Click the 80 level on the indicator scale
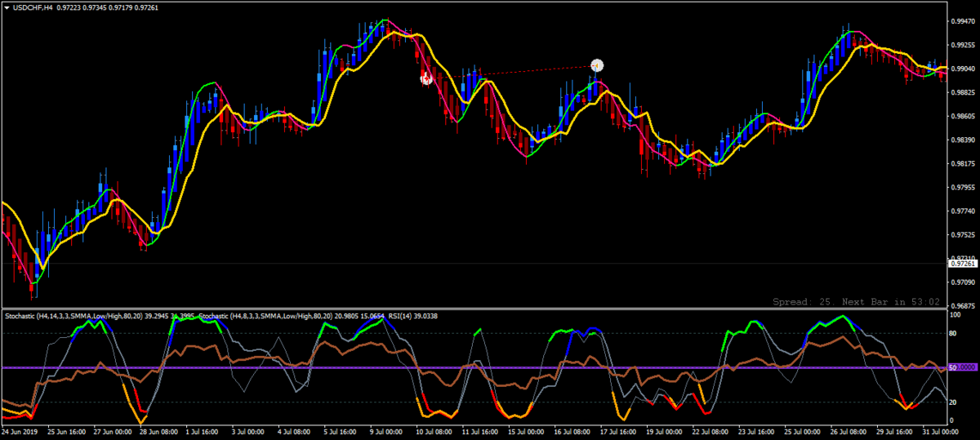This screenshot has width=980, height=440. 955,334
